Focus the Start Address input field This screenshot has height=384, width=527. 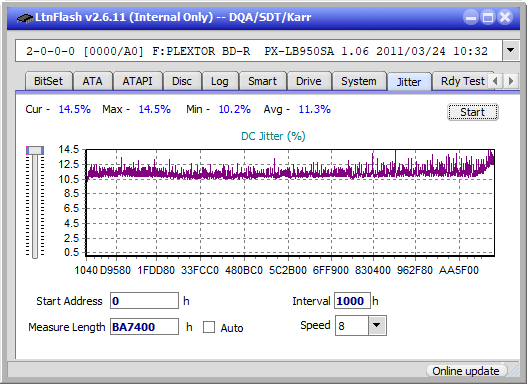[x=145, y=301]
